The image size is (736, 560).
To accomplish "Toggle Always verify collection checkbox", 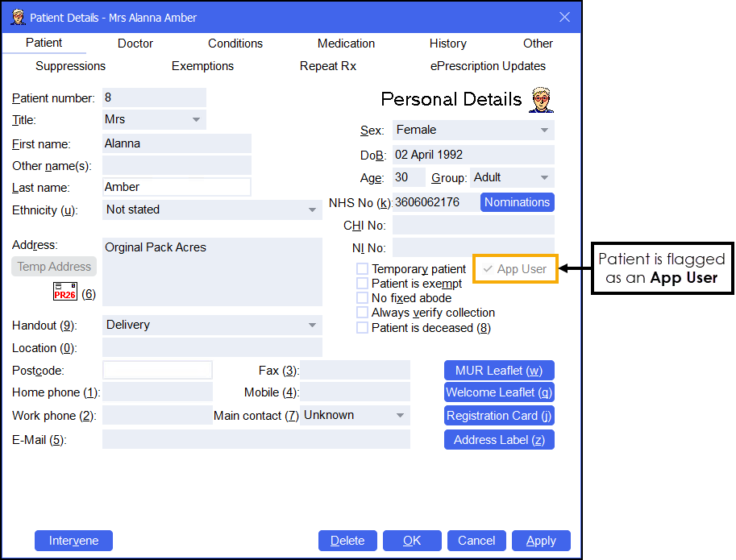I will [x=363, y=313].
